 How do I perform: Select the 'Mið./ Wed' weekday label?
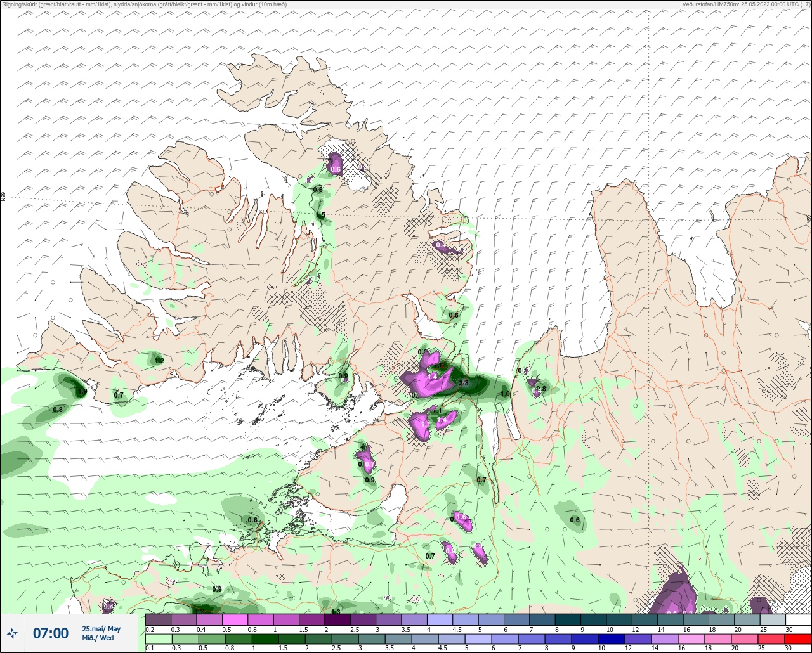point(98,637)
